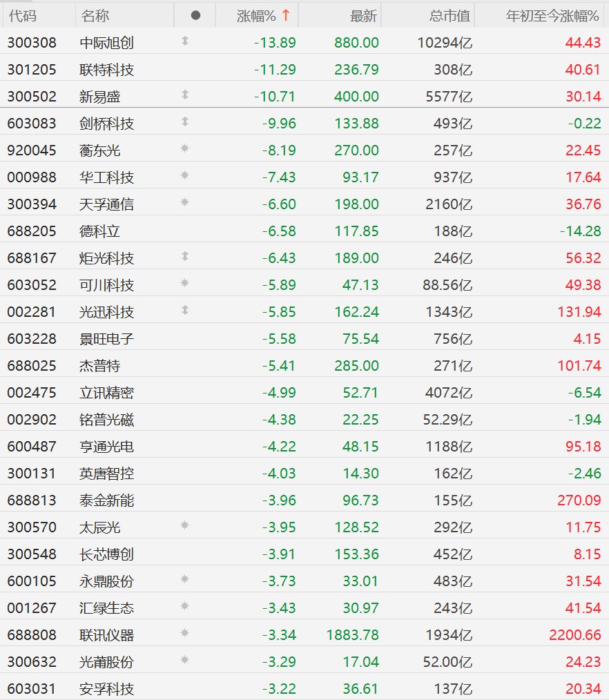This screenshot has height=700, width=609.
Task: Select stock name 景旺电子
Action: 107,339
